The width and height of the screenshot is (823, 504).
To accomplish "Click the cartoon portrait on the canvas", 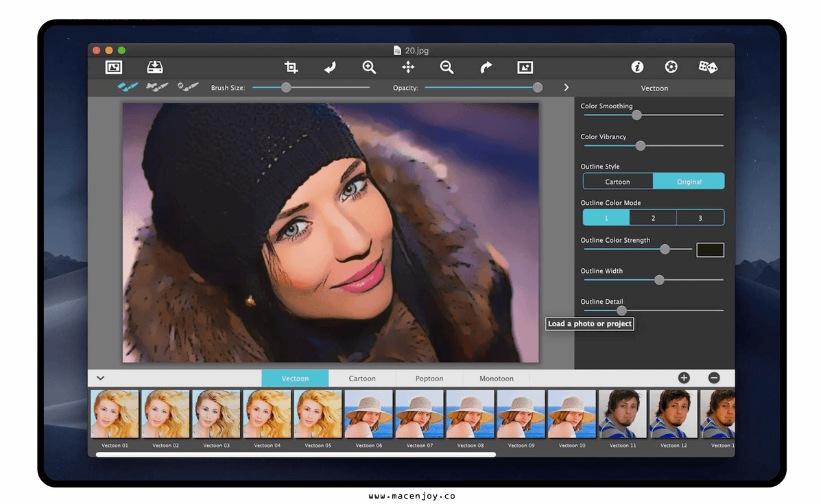I will point(331,232).
